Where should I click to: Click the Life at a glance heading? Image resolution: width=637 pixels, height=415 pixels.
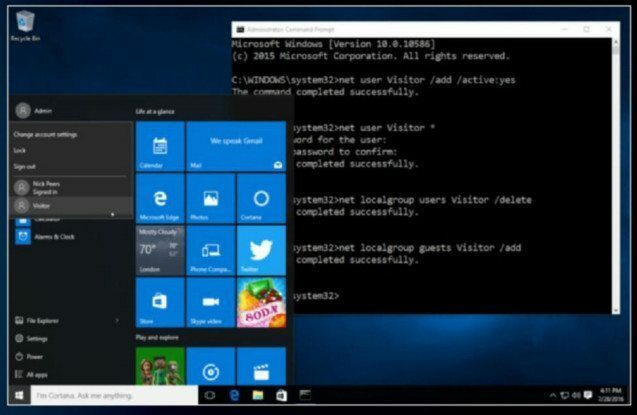pos(155,111)
